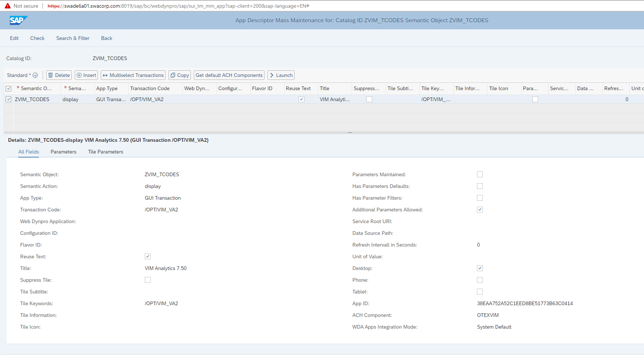Toggle Reuse Text checkbox in table row
Screen dimensions: 644x355
point(301,99)
